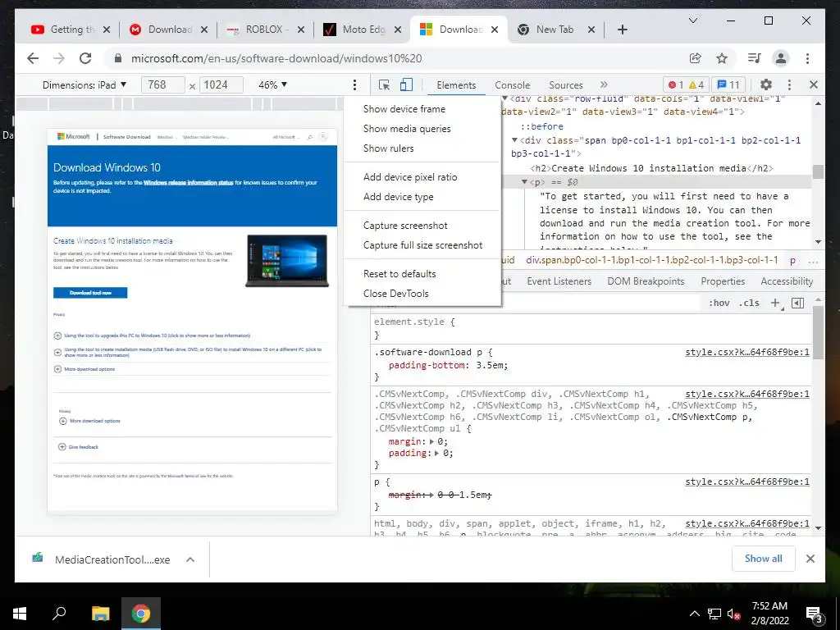Toggle the :hov element state button

point(719,304)
